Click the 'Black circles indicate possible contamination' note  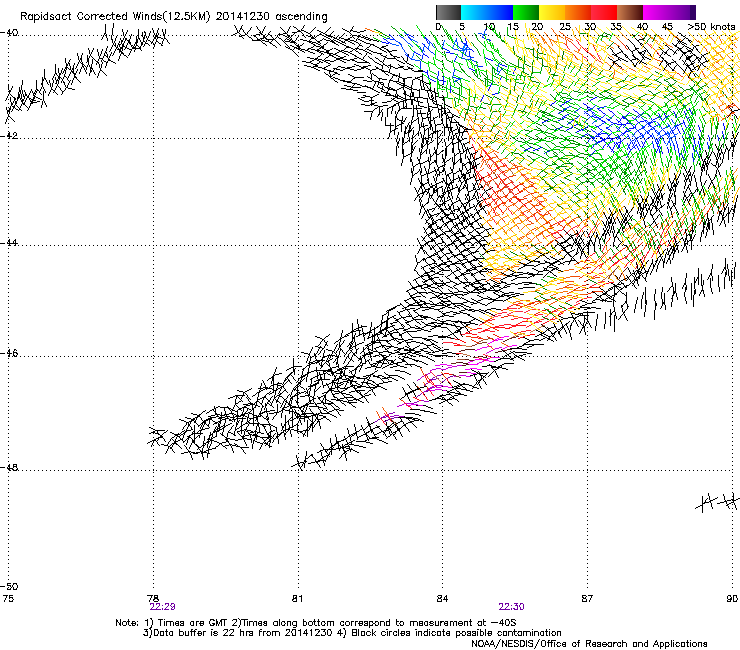coord(457,633)
